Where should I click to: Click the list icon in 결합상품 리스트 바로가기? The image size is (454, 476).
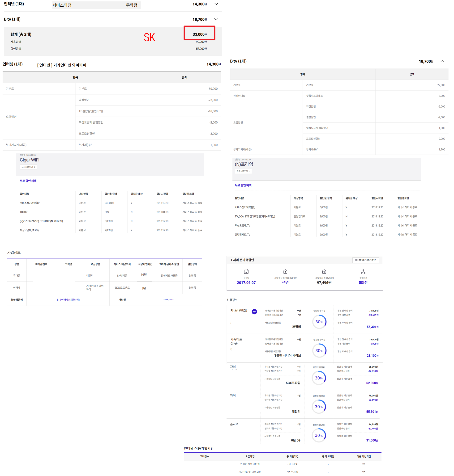coord(356,260)
